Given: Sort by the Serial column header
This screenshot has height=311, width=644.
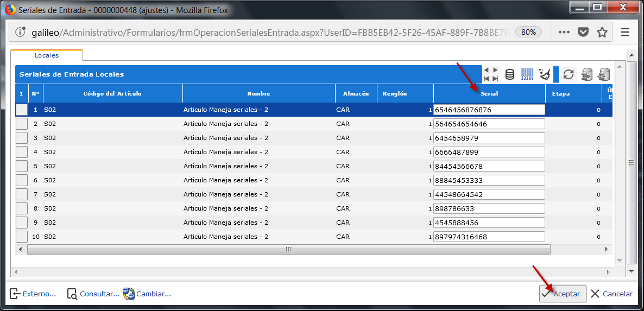Looking at the screenshot, I should [489, 93].
